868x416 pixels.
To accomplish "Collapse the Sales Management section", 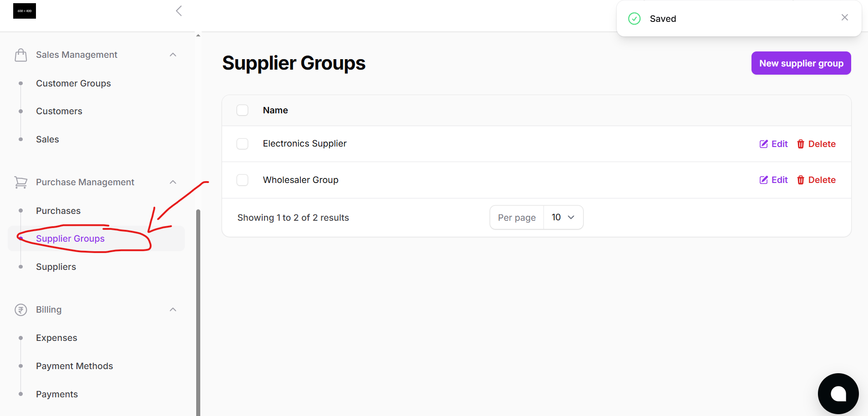I will coord(173,54).
